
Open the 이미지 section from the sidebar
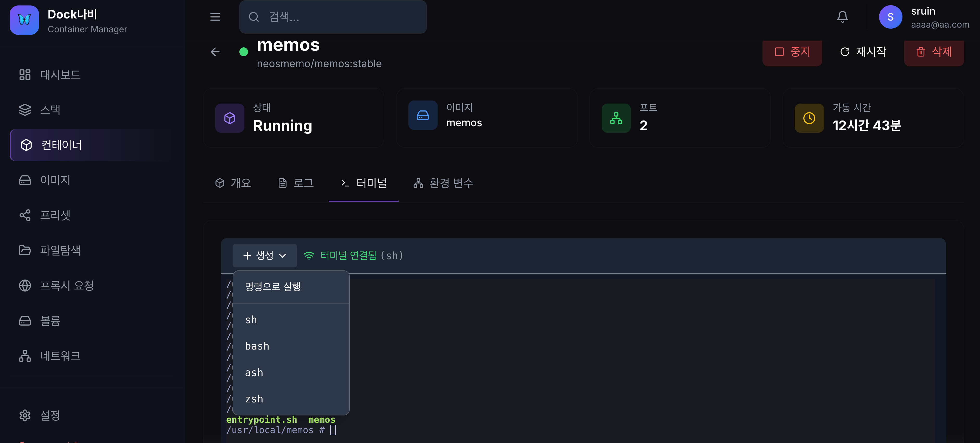[25, 180]
